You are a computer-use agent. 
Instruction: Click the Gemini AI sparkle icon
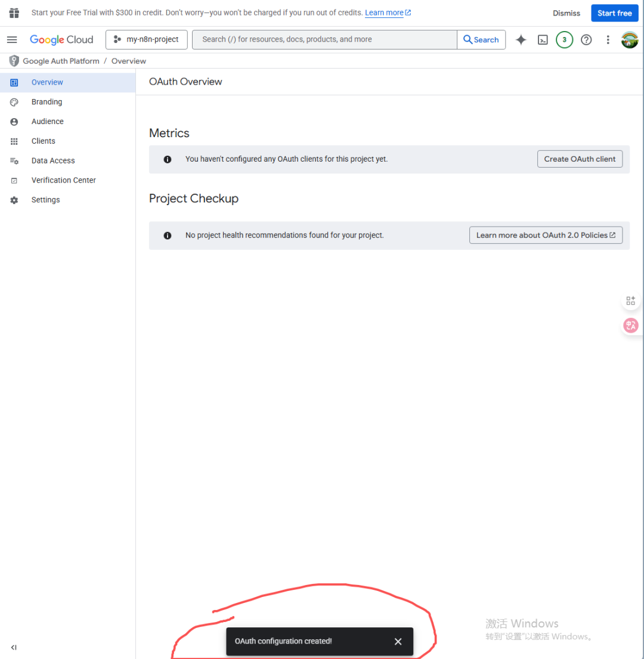(x=521, y=40)
